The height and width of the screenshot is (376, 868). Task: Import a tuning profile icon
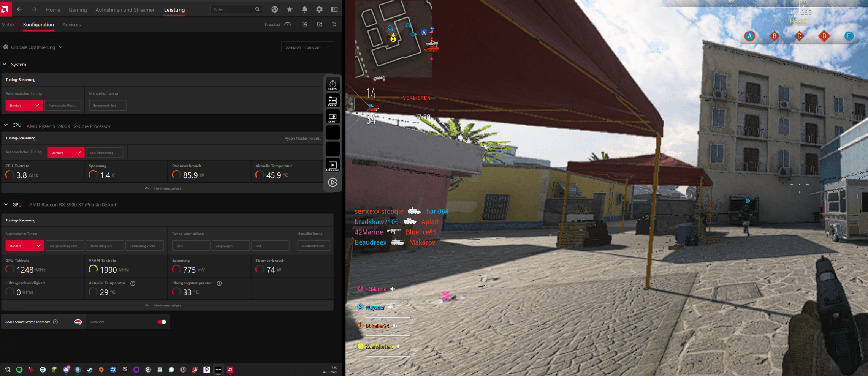pos(304,24)
